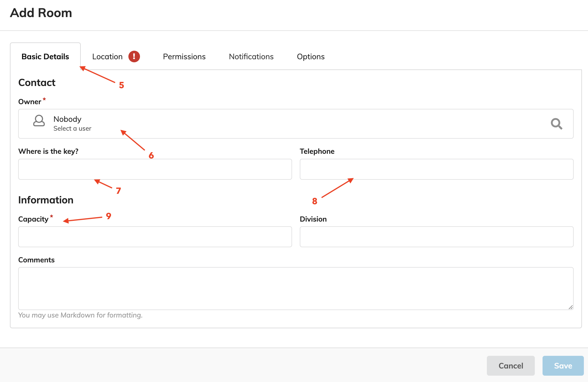Select the Options tab
Image resolution: width=588 pixels, height=382 pixels.
pos(311,57)
